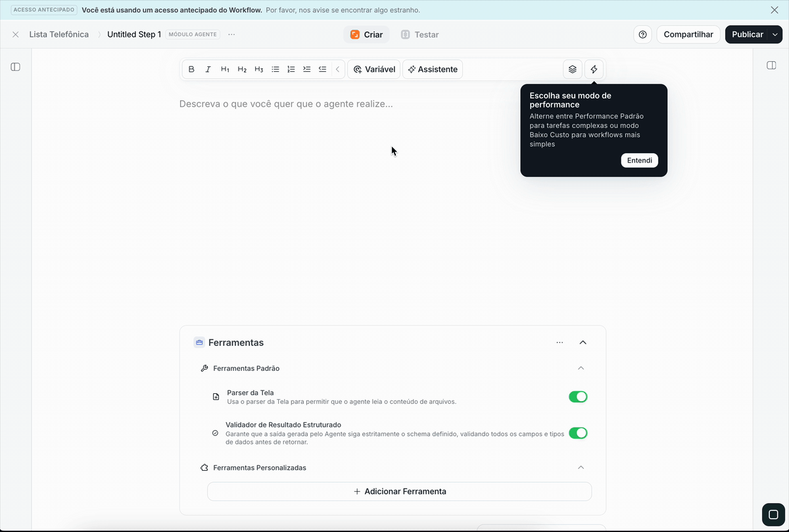
Task: Open the layers stack icon option
Action: pyautogui.click(x=573, y=69)
